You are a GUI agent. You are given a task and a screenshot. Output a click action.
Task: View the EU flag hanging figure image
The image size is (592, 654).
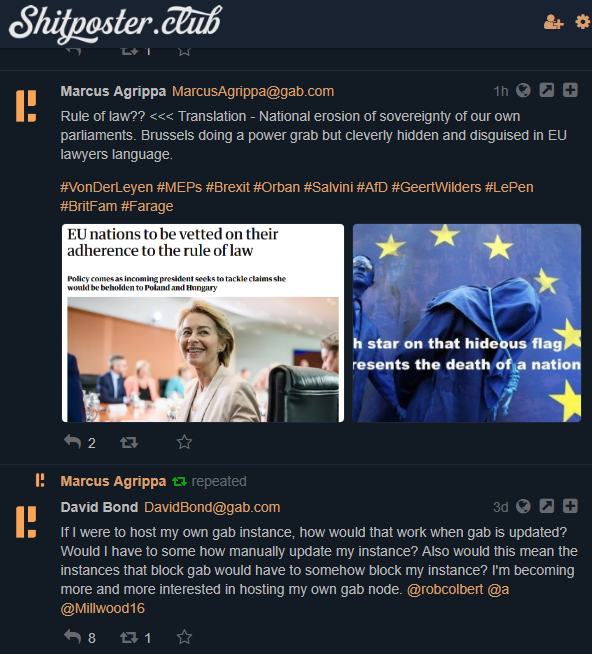[x=466, y=323]
